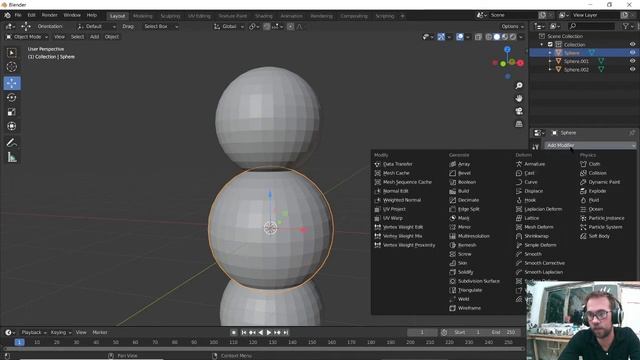This screenshot has width=640, height=360.
Task: Open the Select Box drag dropdown
Action: point(161,27)
